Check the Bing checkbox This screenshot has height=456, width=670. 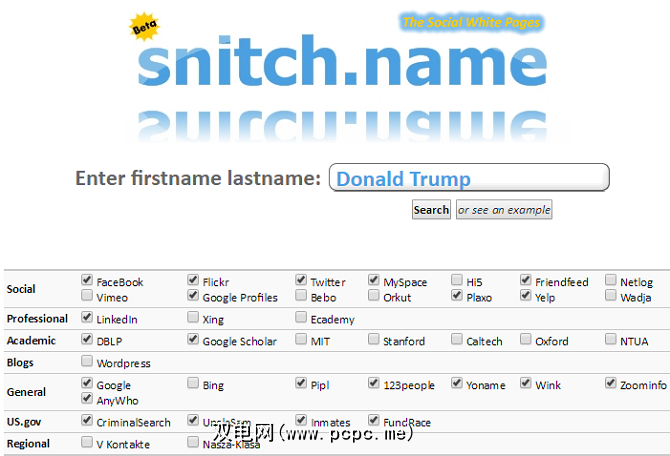click(x=193, y=383)
